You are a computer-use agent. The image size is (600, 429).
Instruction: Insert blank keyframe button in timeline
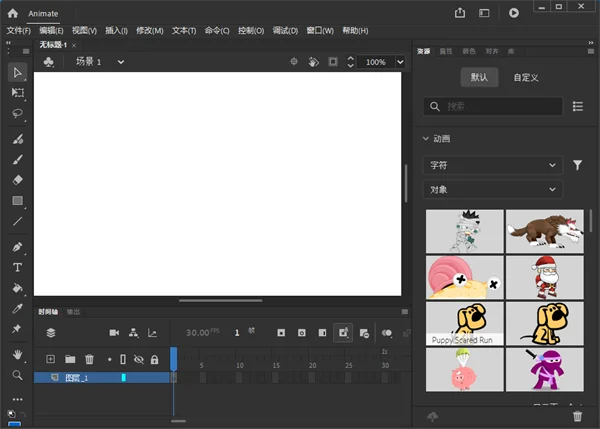click(302, 333)
